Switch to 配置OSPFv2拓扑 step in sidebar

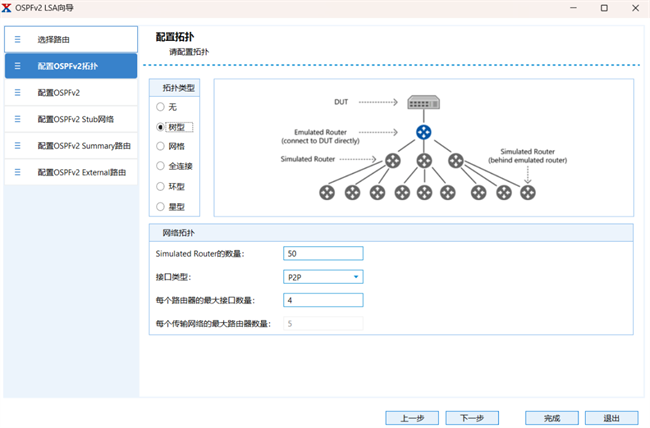pyautogui.click(x=70, y=66)
